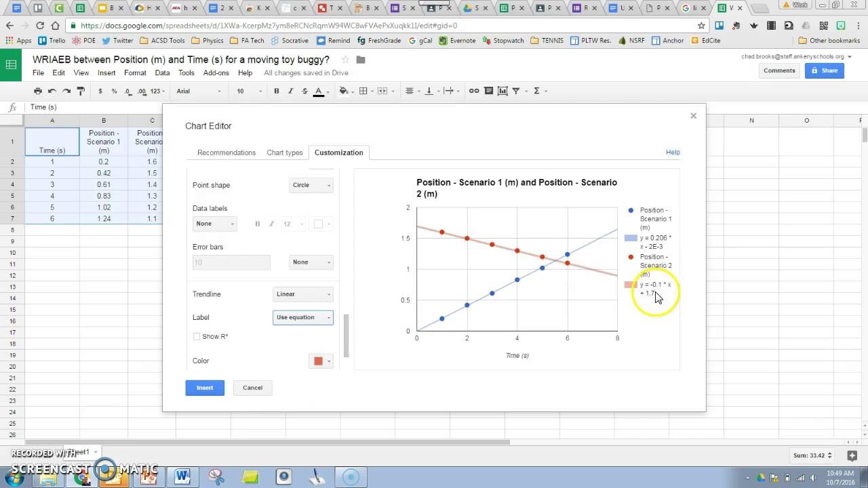Viewport: 868px width, 488px height.
Task: Star this spreadsheet document
Action: tap(345, 60)
